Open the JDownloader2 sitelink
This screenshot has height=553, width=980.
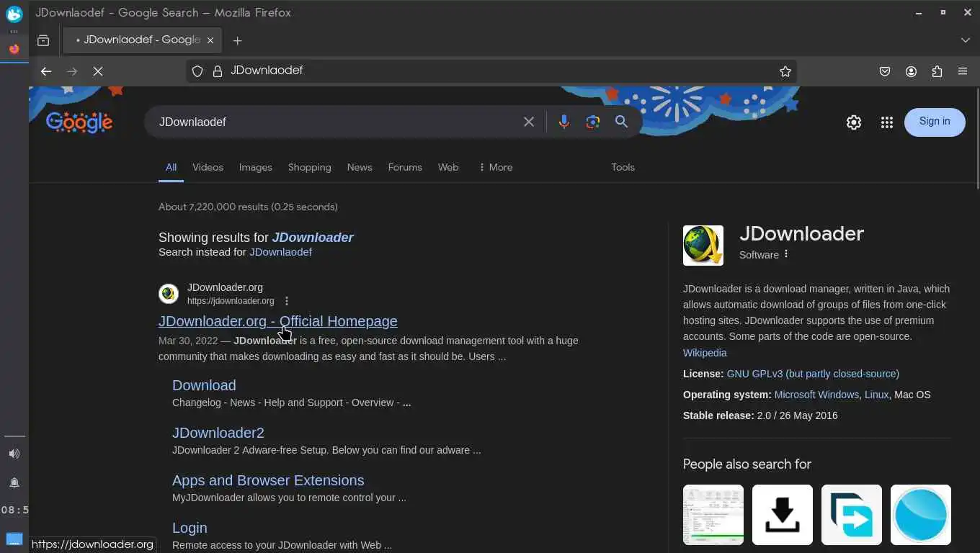(218, 433)
